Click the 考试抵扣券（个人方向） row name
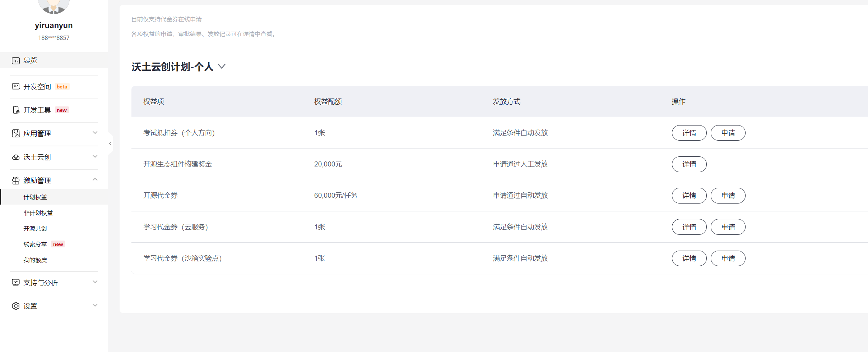The height and width of the screenshot is (352, 868). pos(179,133)
